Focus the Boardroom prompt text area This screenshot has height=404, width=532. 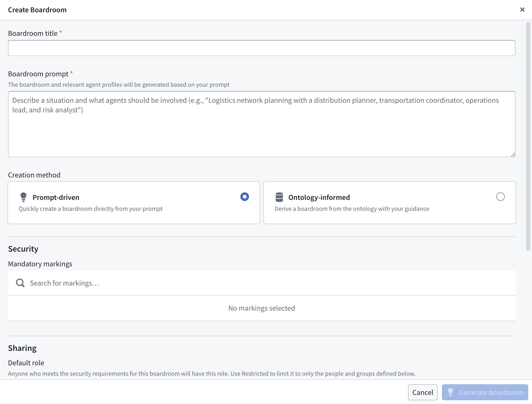click(x=261, y=124)
